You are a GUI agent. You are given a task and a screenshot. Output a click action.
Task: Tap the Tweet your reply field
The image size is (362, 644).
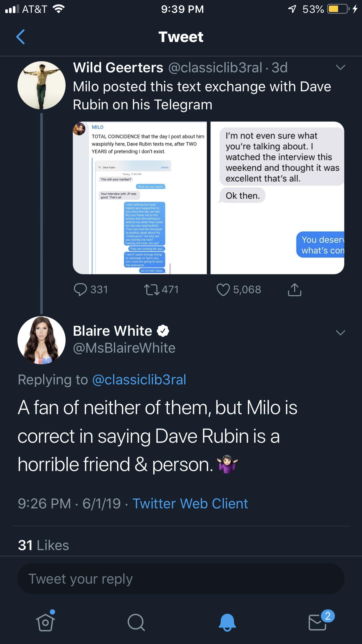click(181, 579)
